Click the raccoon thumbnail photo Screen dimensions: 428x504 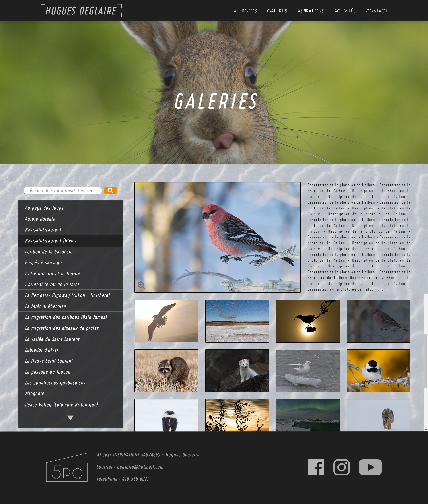(x=167, y=371)
